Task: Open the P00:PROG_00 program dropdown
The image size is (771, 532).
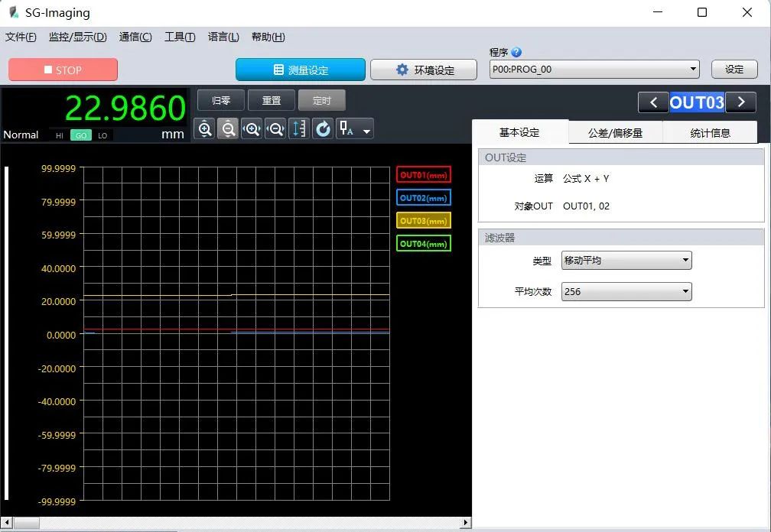Action: pos(594,70)
